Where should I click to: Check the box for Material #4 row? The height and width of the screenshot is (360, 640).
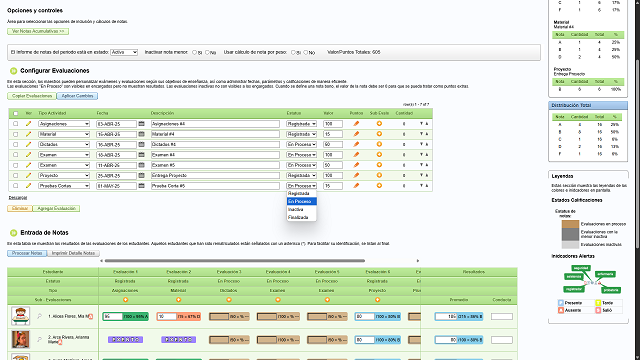[x=16, y=134]
